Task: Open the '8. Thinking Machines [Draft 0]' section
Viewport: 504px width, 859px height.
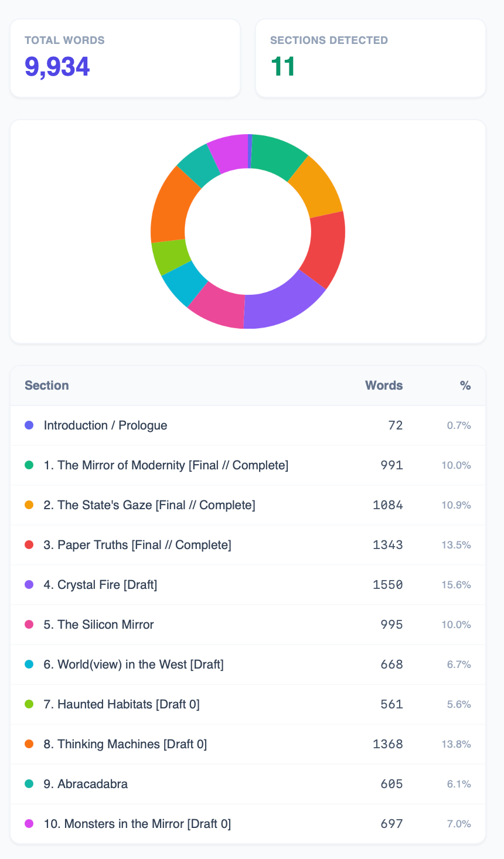Action: coord(125,744)
